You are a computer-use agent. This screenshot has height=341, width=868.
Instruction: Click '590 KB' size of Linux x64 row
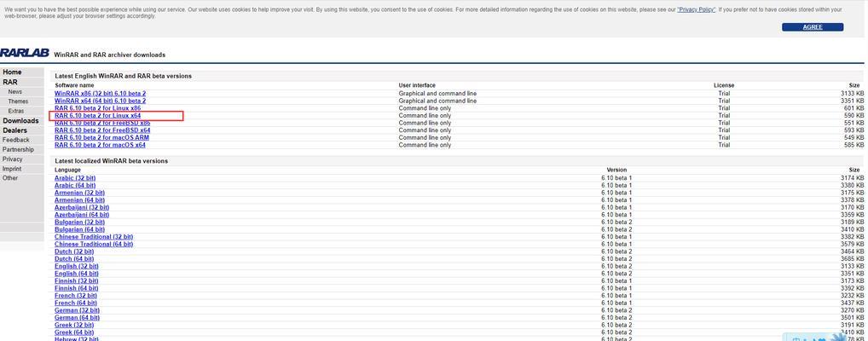(x=854, y=116)
